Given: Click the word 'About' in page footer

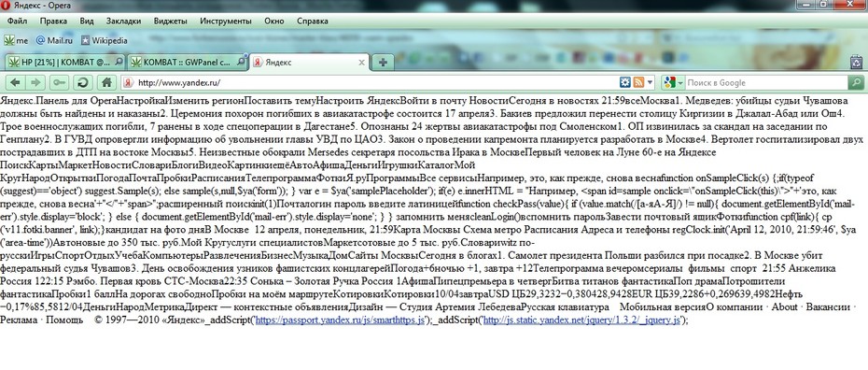Looking at the screenshot, I should [x=784, y=306].
